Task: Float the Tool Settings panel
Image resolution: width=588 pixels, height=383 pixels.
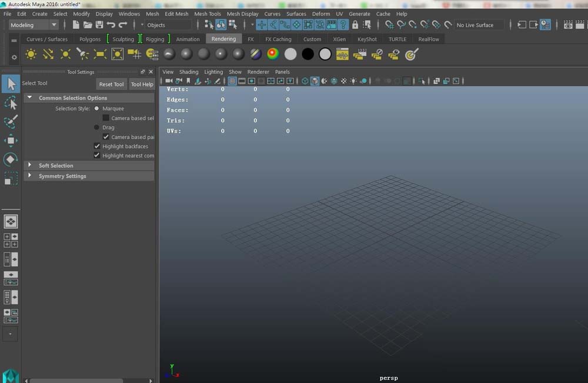Action: click(x=142, y=72)
